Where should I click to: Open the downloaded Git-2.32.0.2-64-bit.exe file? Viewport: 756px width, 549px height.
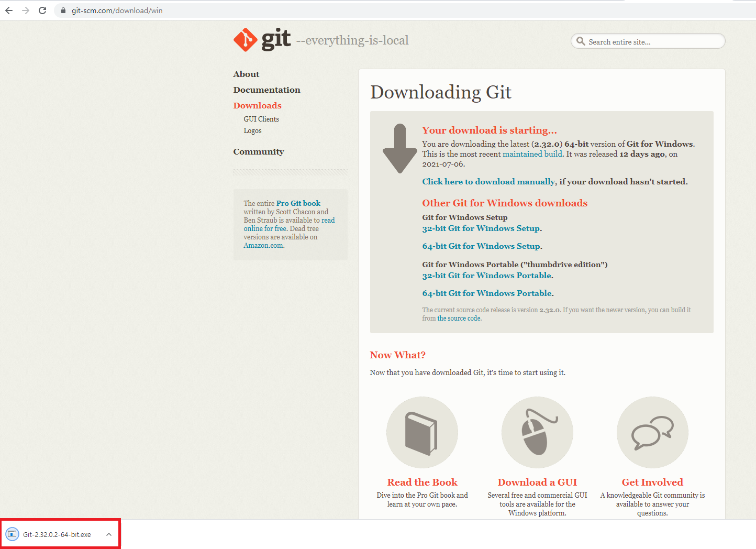57,534
